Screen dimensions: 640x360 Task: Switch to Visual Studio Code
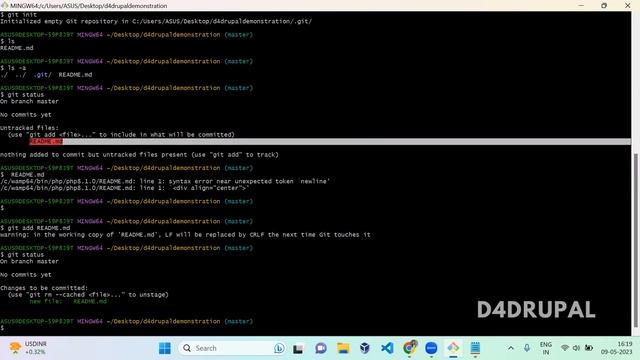[387, 348]
